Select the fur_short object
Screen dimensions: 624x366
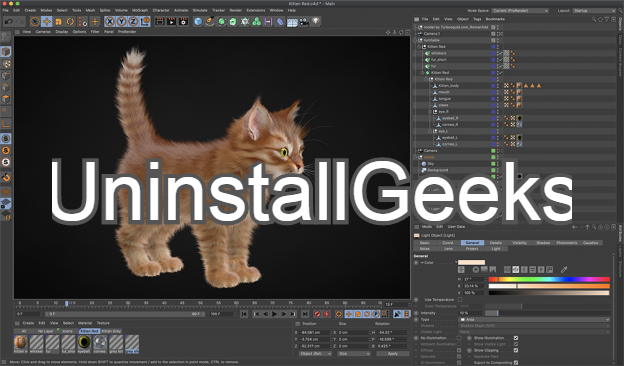pos(439,60)
